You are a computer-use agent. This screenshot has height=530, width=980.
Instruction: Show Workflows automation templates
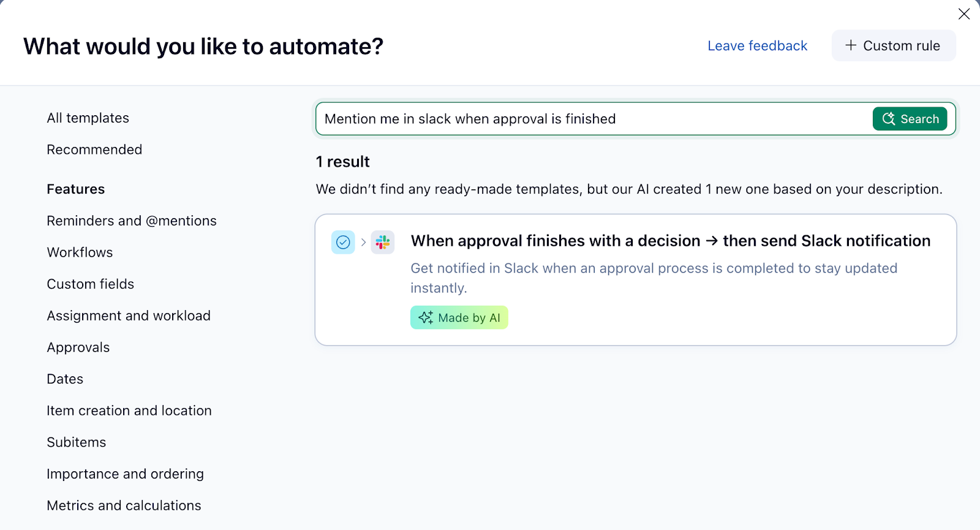click(x=80, y=252)
